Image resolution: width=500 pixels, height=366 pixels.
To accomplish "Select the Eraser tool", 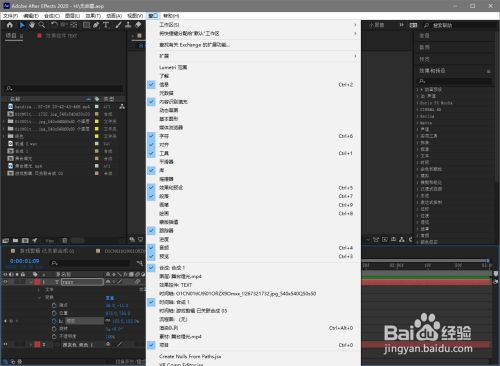I will [138, 25].
